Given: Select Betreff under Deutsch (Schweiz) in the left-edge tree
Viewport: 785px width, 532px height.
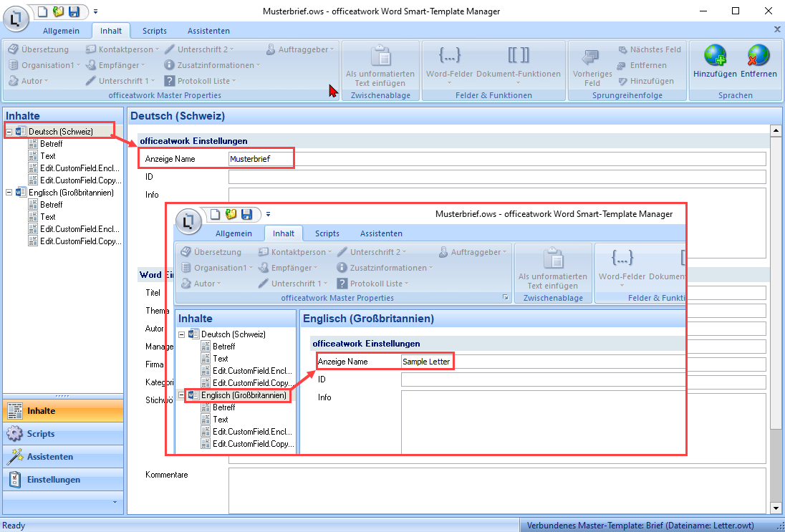Looking at the screenshot, I should [51, 144].
